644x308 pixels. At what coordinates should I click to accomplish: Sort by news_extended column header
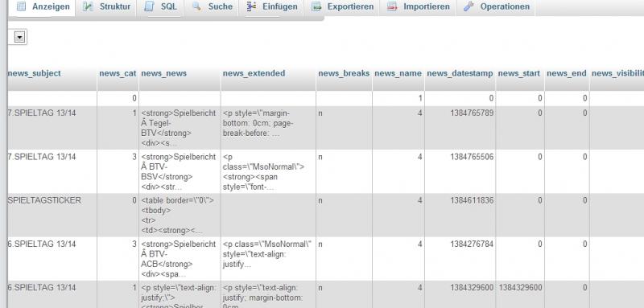tap(254, 73)
